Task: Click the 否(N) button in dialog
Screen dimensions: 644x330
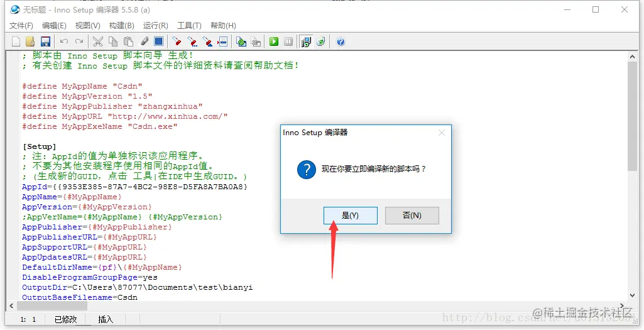Action: click(412, 216)
